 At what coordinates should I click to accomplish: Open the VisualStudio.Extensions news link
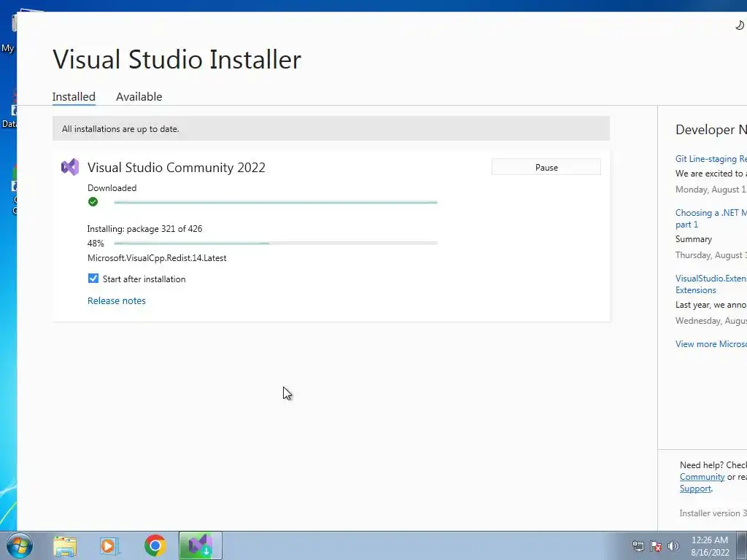[x=711, y=284]
